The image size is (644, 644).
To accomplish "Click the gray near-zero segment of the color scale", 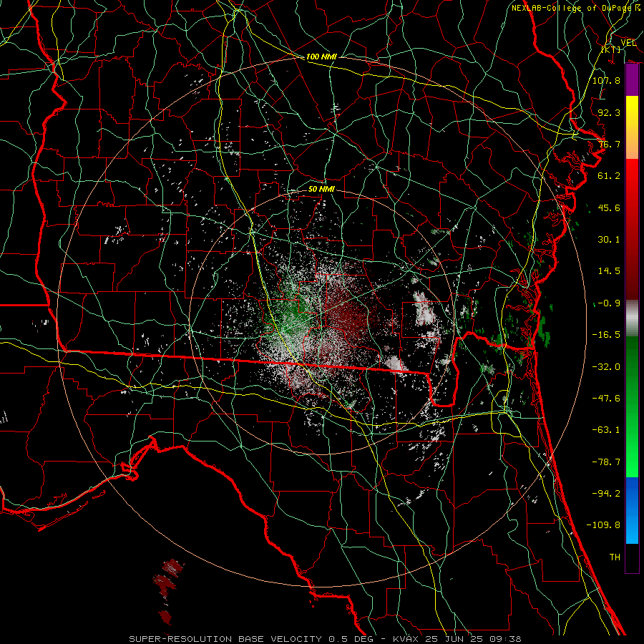I will click(x=632, y=318).
